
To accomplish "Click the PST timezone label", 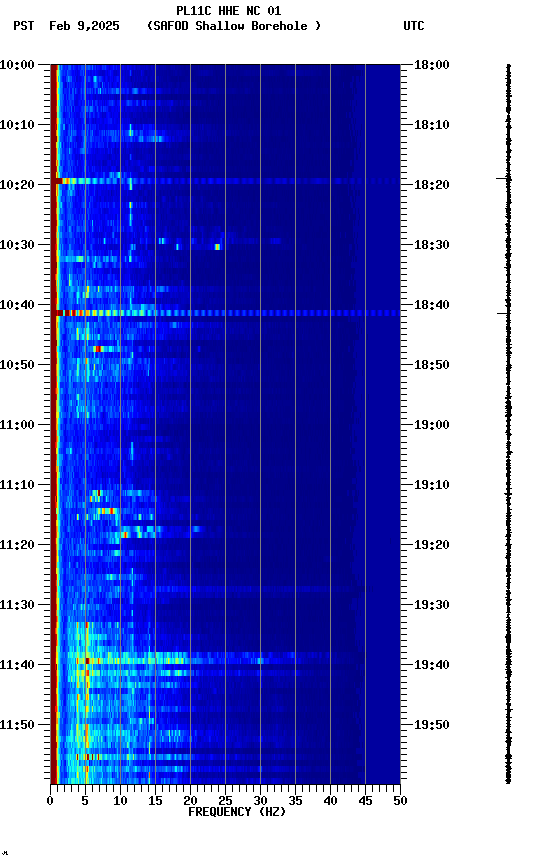I will coord(24,26).
